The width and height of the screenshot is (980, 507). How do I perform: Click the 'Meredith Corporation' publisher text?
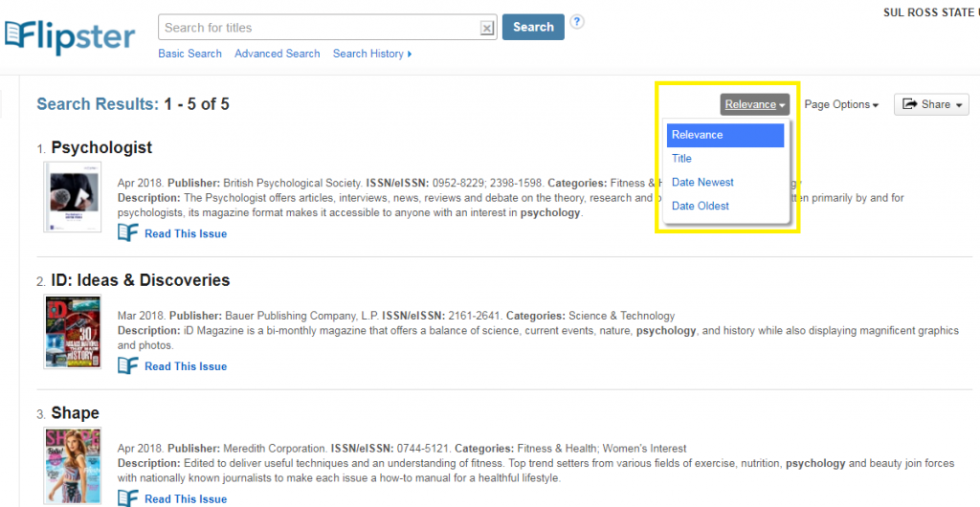[275, 449]
